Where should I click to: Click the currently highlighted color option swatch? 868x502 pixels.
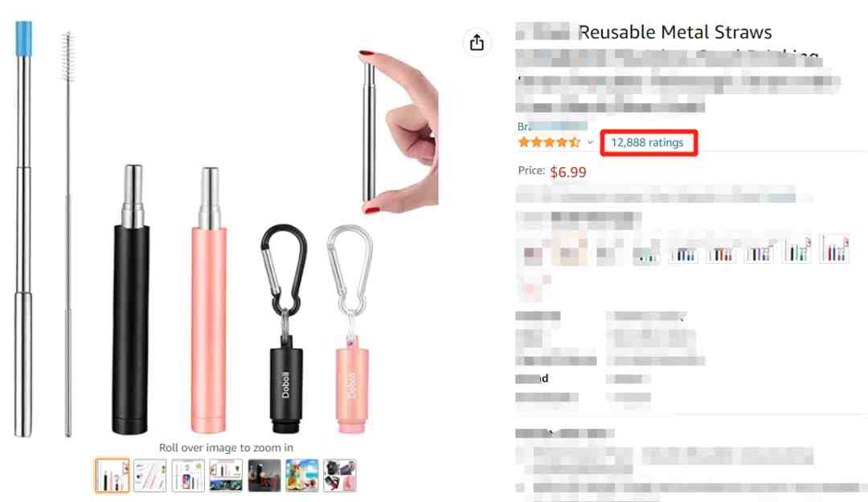pos(570,249)
